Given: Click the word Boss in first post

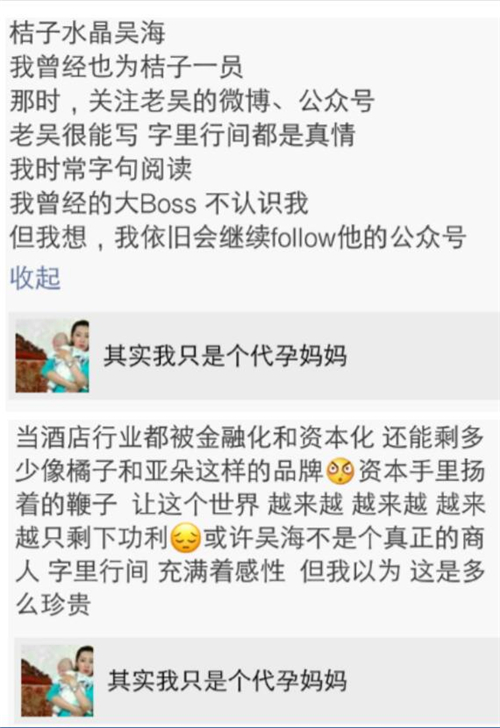Looking at the screenshot, I should click(168, 203).
